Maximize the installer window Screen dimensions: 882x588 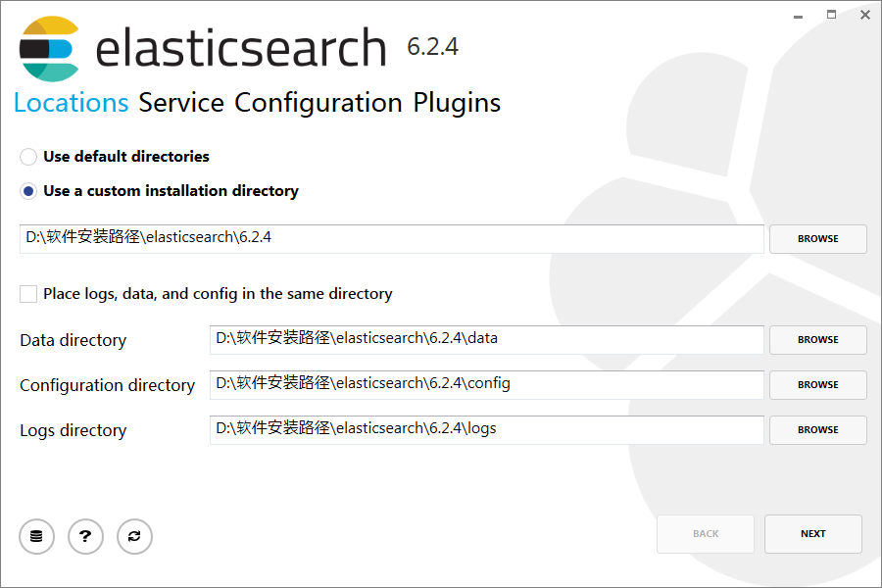(831, 16)
